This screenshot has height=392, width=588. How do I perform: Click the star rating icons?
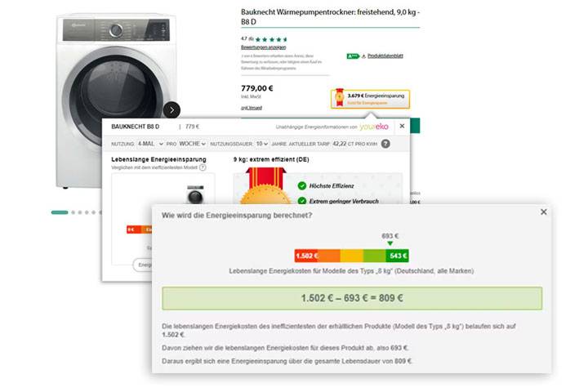tap(271, 39)
